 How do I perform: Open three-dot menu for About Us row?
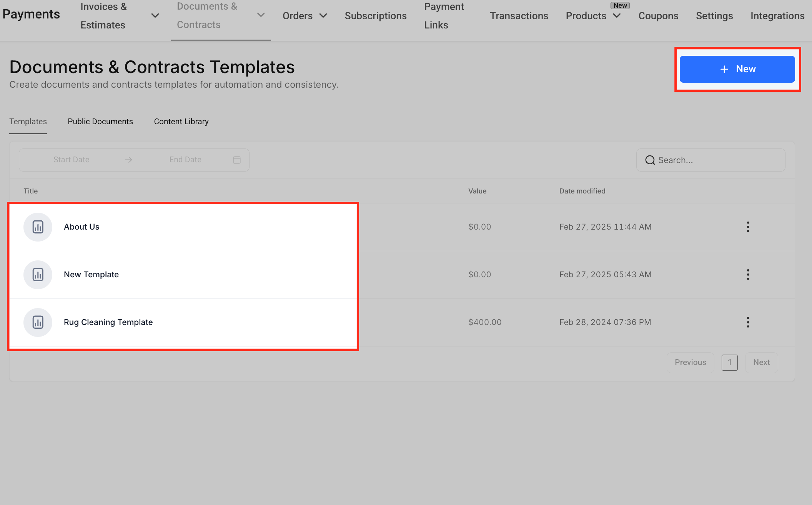click(748, 227)
